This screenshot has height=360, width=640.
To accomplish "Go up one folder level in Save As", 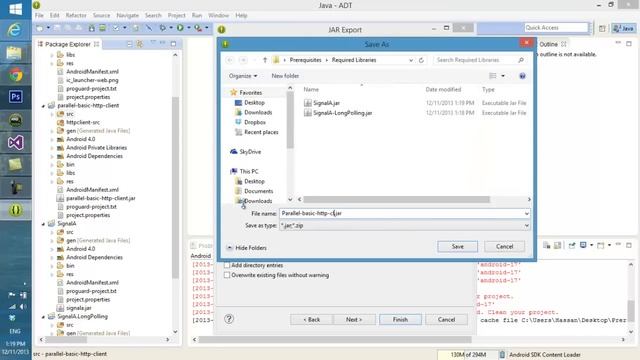I will (x=265, y=60).
